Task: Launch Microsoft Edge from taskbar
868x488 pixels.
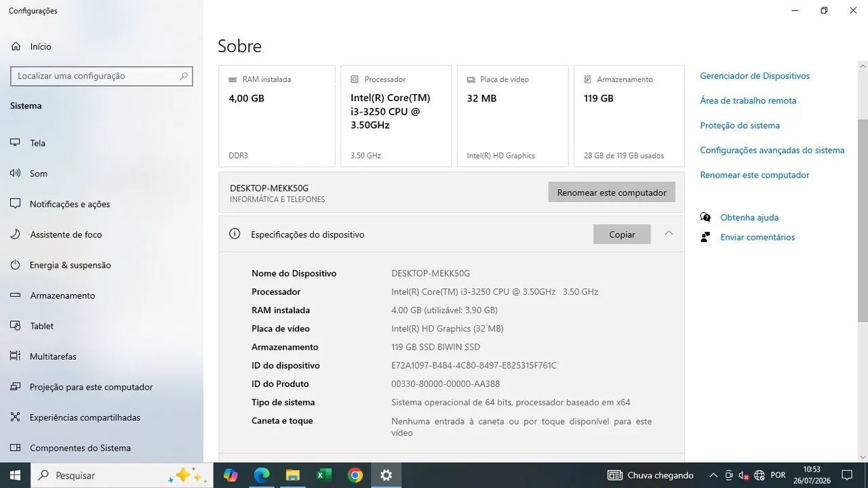Action: pyautogui.click(x=262, y=475)
